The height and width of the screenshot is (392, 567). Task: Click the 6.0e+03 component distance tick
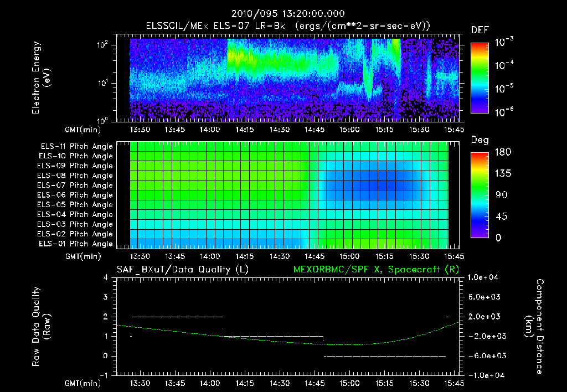coord(484,297)
